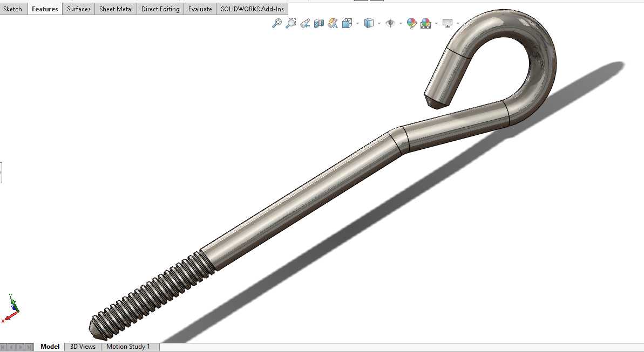Expand the Hide/Show Items dropdown arrow
The image size is (644, 352).
[x=401, y=23]
